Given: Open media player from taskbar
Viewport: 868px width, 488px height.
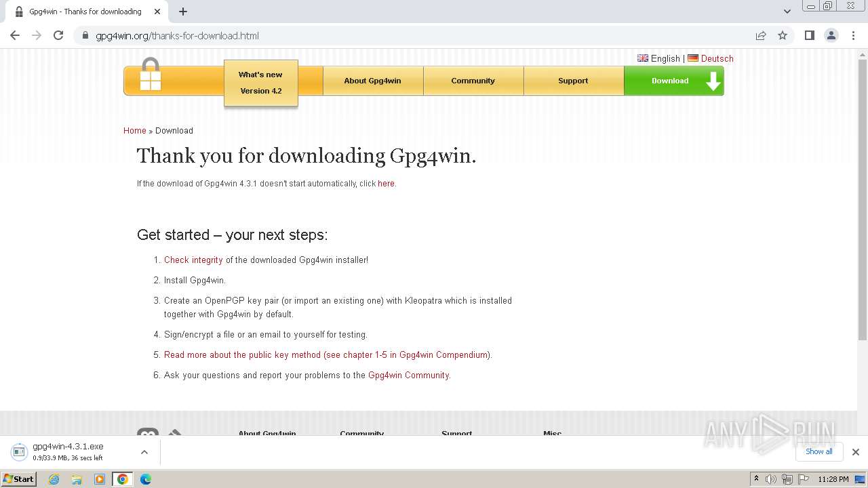Looking at the screenshot, I should [100, 479].
